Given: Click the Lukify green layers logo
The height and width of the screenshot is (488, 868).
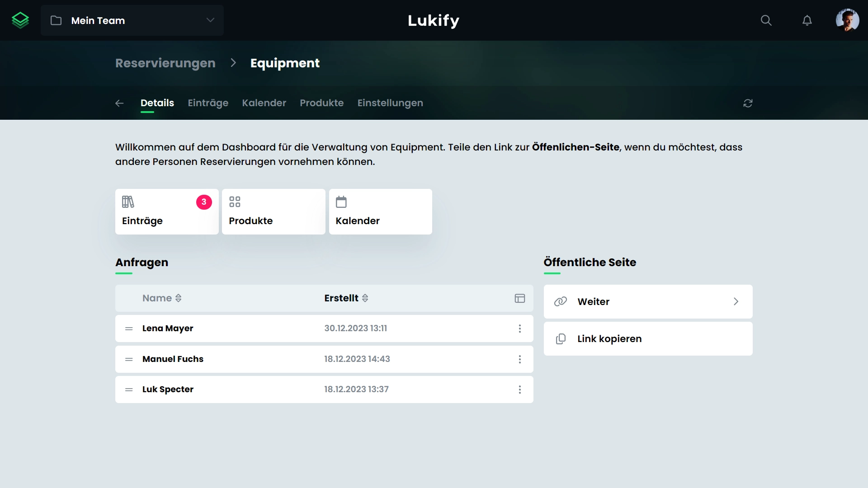Looking at the screenshot, I should [x=20, y=20].
